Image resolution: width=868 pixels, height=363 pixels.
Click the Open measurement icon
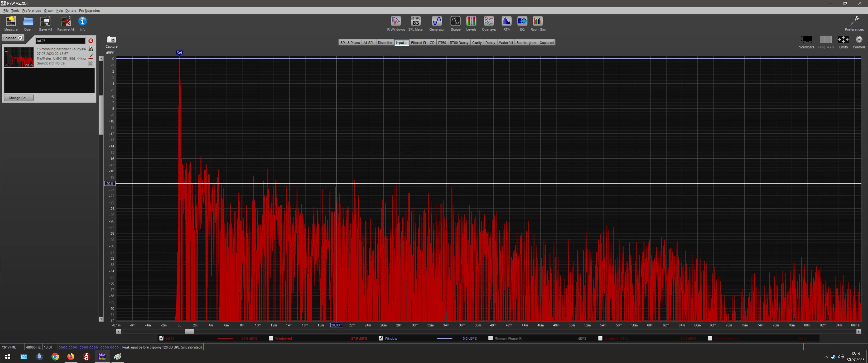pyautogui.click(x=28, y=24)
